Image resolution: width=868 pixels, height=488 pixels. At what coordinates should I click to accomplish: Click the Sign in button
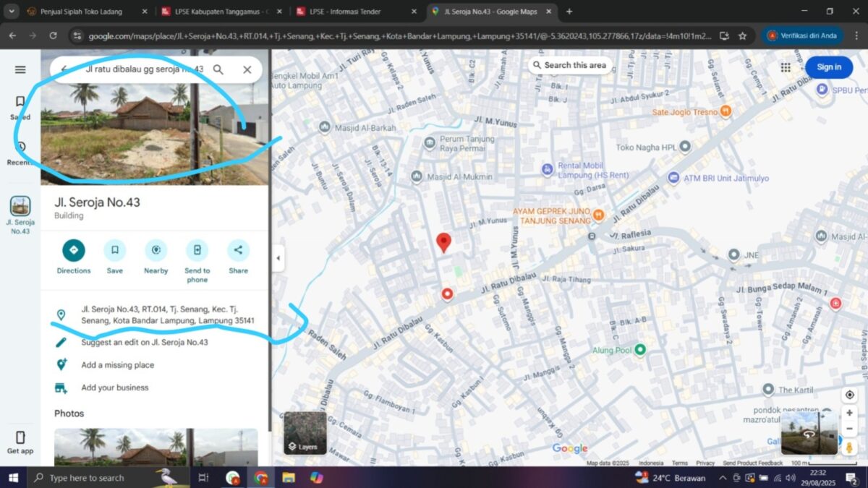[x=828, y=67]
